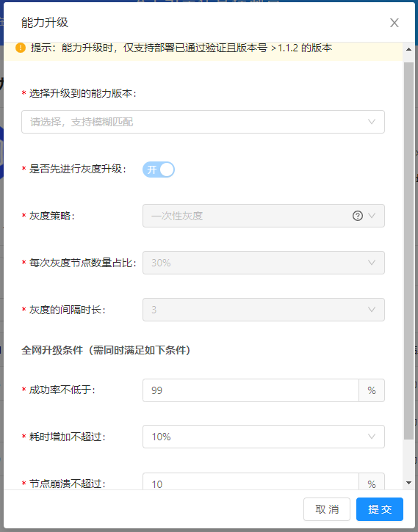Toggle the 是否先进行灰度升级 switch
Screen dimensions: 418x532
(x=159, y=170)
